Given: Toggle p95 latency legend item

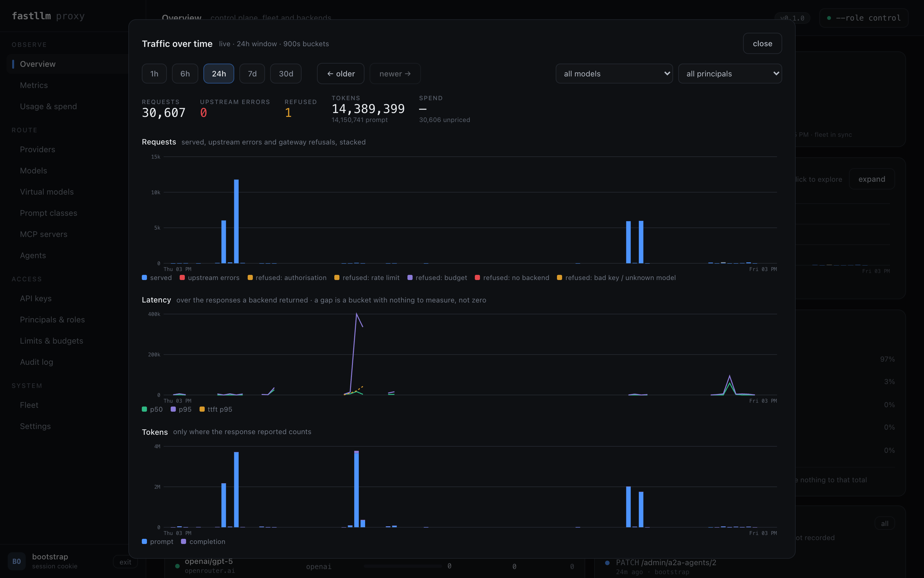Looking at the screenshot, I should point(181,409).
